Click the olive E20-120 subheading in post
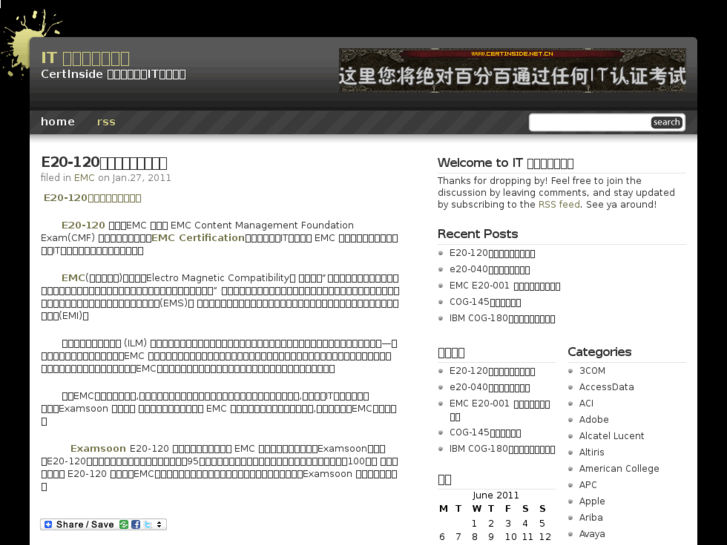The width and height of the screenshot is (727, 545). click(92, 198)
